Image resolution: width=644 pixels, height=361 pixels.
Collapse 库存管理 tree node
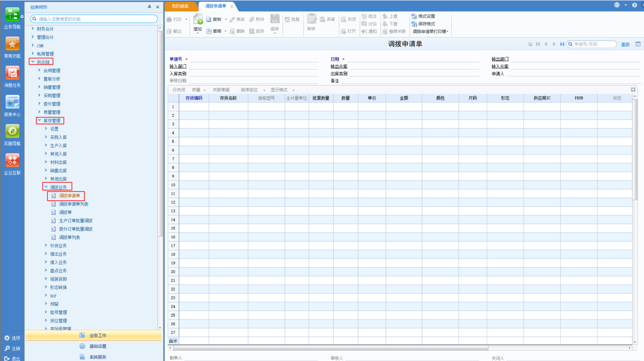point(39,120)
